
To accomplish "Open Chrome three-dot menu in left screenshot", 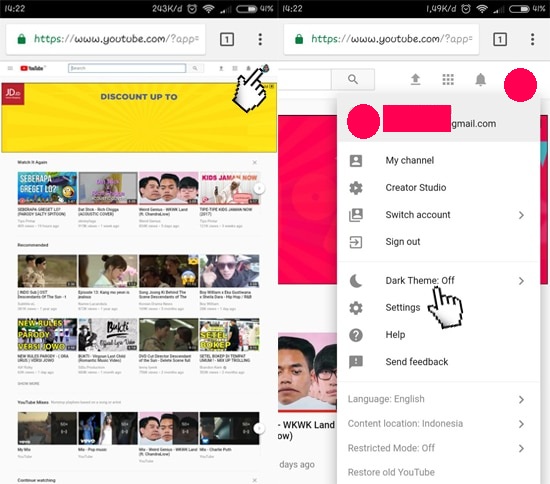I will point(260,39).
